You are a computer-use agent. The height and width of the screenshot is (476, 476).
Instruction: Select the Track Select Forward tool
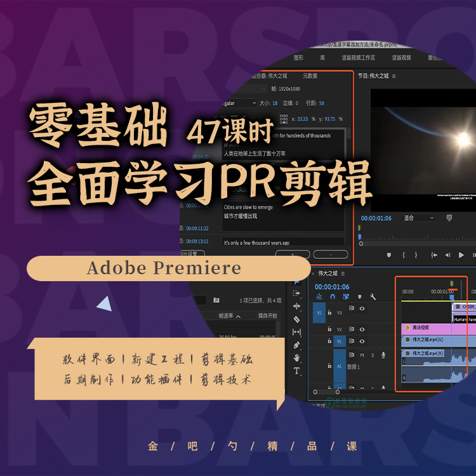(x=296, y=294)
